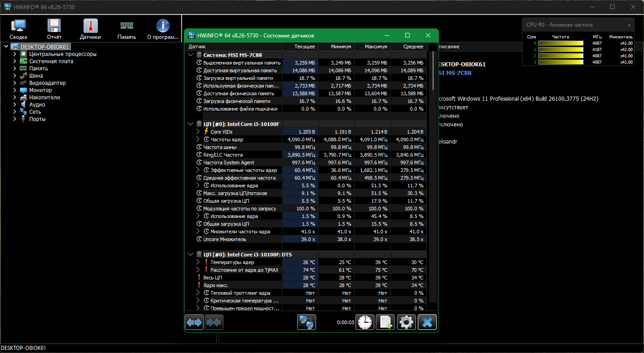
Task: Click the Отчёт report toolbar icon
Action: pyautogui.click(x=54, y=29)
